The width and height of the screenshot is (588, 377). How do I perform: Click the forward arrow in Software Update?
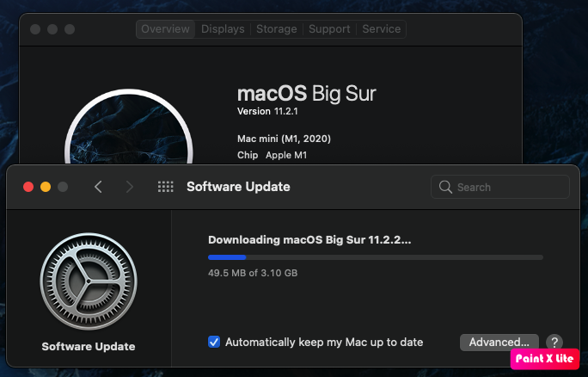point(129,187)
